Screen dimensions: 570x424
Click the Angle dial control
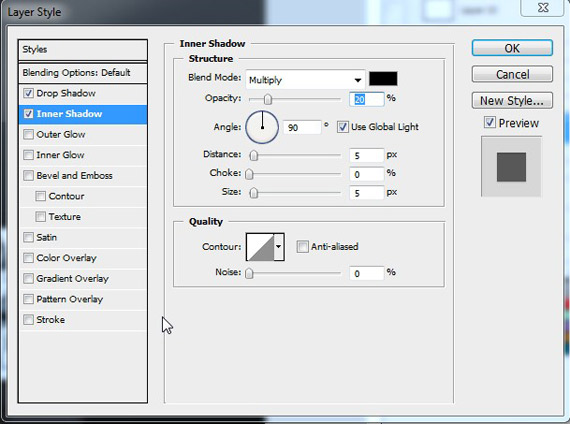click(262, 127)
